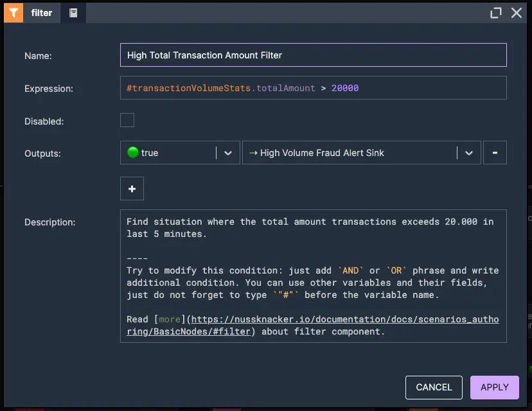Edit the Name input field
The height and width of the screenshot is (411, 532).
pyautogui.click(x=313, y=55)
